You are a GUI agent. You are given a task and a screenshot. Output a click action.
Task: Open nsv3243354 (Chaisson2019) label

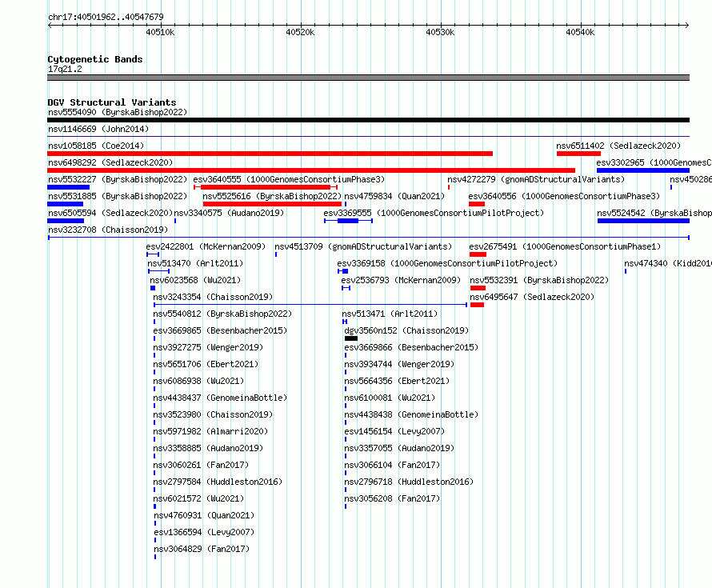pyautogui.click(x=213, y=297)
